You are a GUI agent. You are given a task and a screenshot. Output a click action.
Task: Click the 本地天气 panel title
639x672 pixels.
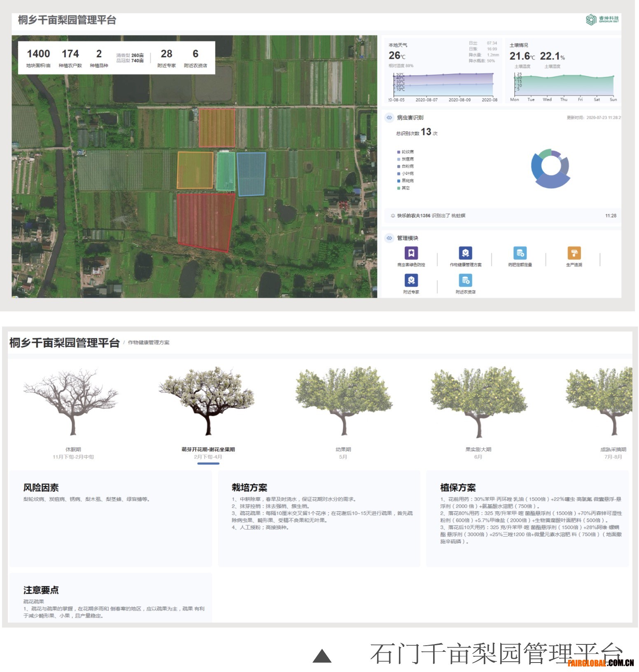click(398, 45)
